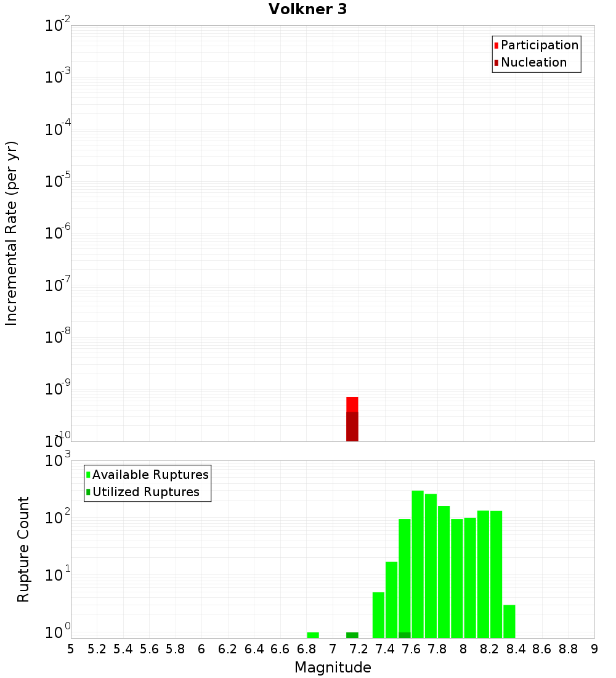Click the short green bar at magnitude 8.35
Viewport: 616px width, 678px height.
(509, 621)
